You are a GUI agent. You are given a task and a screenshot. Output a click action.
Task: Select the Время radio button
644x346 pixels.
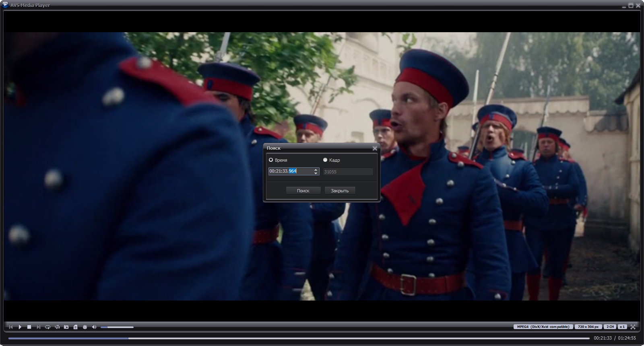pos(271,160)
